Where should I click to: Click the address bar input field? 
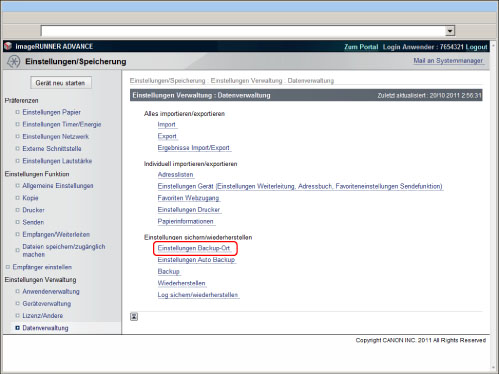(x=243, y=31)
